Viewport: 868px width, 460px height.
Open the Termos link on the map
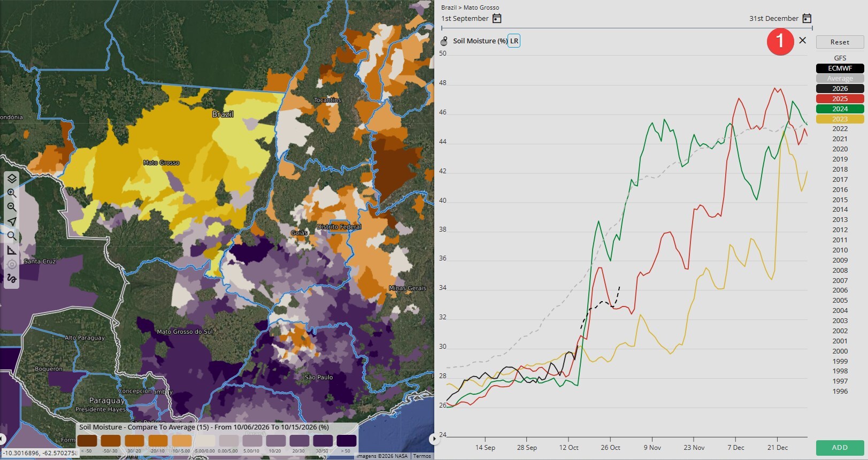[x=422, y=456]
